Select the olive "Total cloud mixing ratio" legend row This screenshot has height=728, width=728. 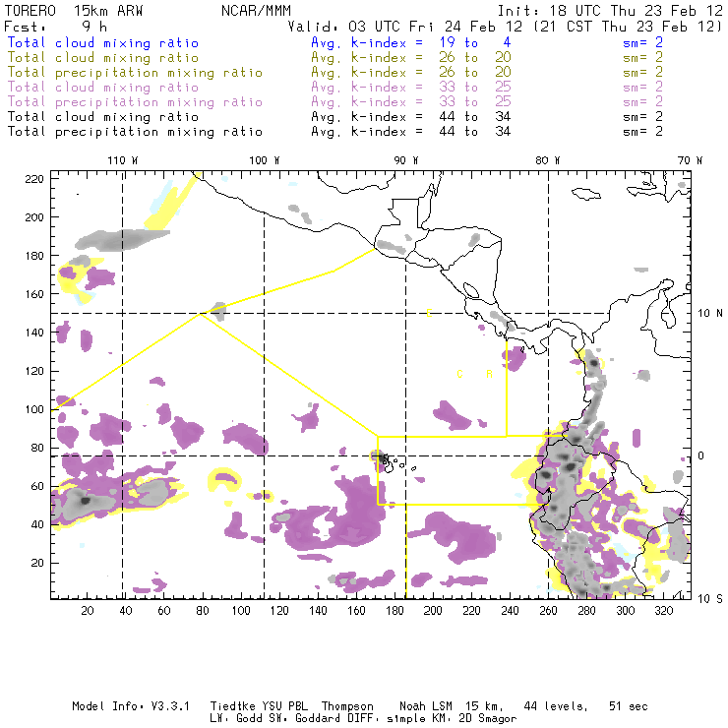click(x=103, y=58)
